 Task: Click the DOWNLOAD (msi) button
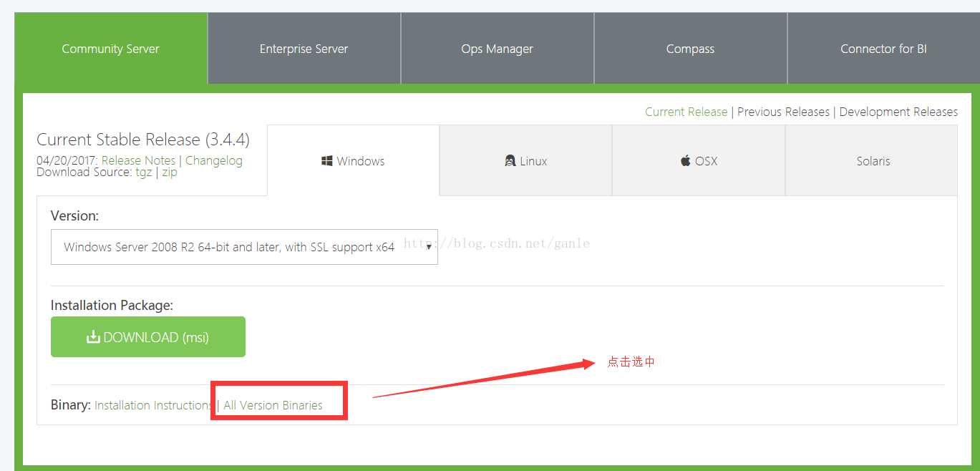[148, 337]
